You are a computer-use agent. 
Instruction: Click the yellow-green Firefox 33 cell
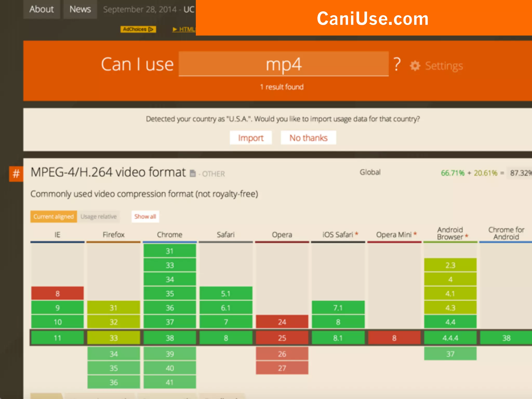[114, 338]
